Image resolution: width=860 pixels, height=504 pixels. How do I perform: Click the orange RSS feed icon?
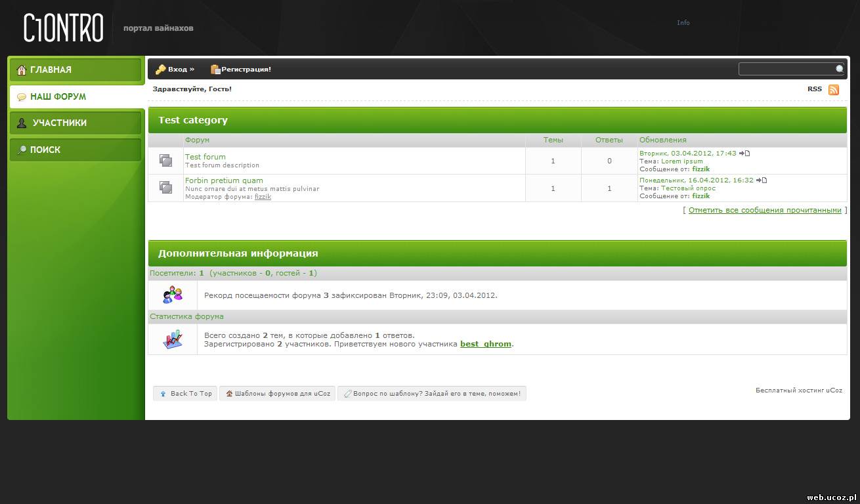pos(834,90)
